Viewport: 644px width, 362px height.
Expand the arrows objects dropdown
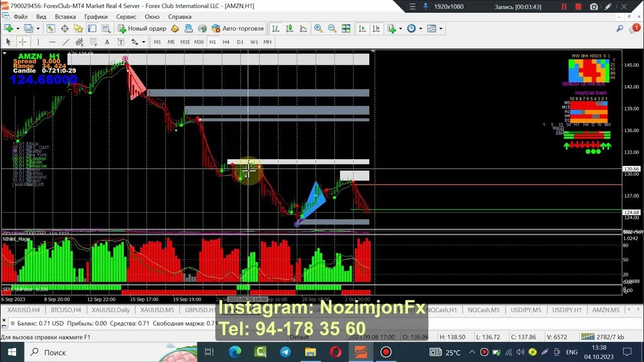[143, 42]
